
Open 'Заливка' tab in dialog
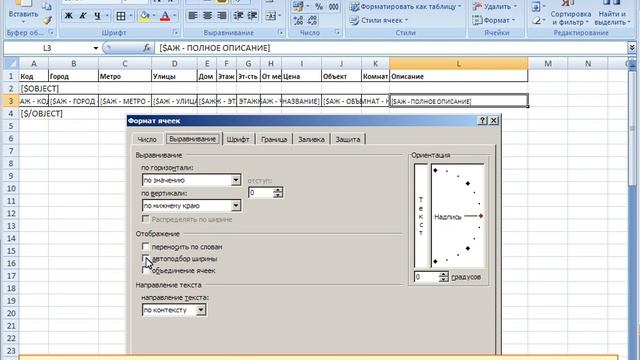pyautogui.click(x=311, y=139)
